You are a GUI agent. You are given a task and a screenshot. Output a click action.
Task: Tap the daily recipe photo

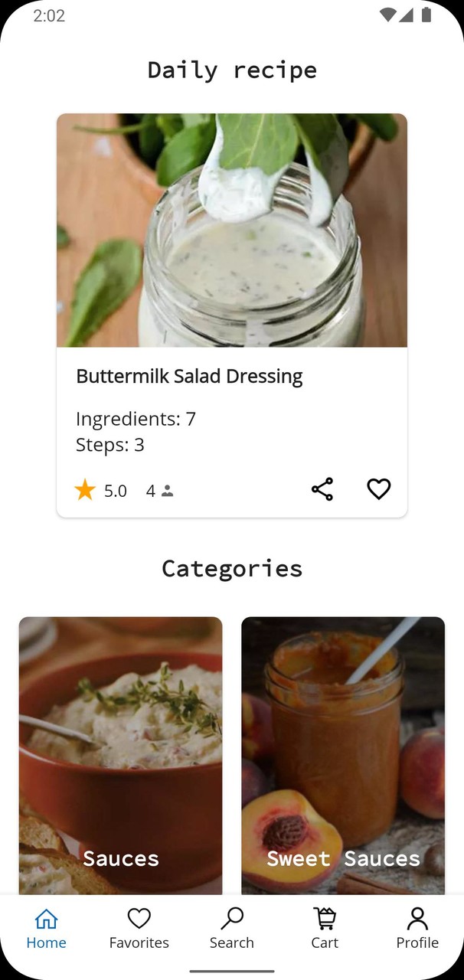[x=232, y=230]
